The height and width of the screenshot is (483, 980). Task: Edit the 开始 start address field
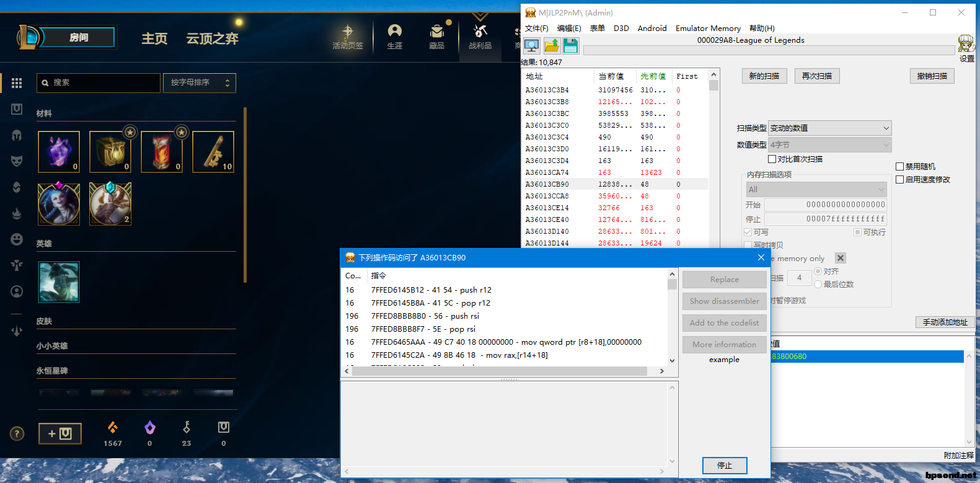click(826, 205)
